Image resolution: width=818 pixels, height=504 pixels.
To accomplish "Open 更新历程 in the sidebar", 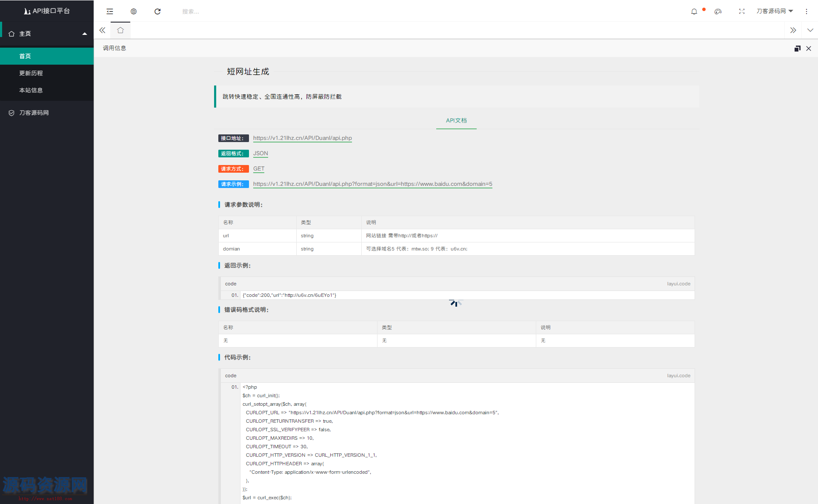I will pyautogui.click(x=47, y=73).
